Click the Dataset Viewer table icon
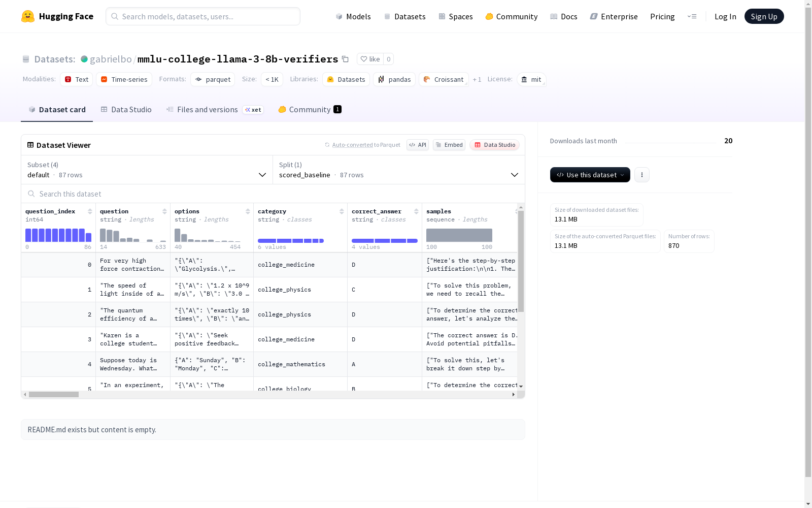Viewport: 812px width, 508px height. click(x=30, y=145)
